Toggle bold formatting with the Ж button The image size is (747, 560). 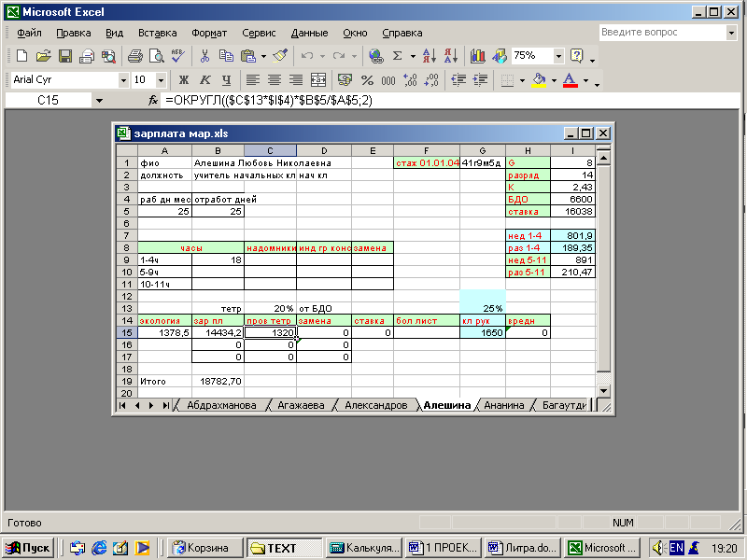[184, 80]
